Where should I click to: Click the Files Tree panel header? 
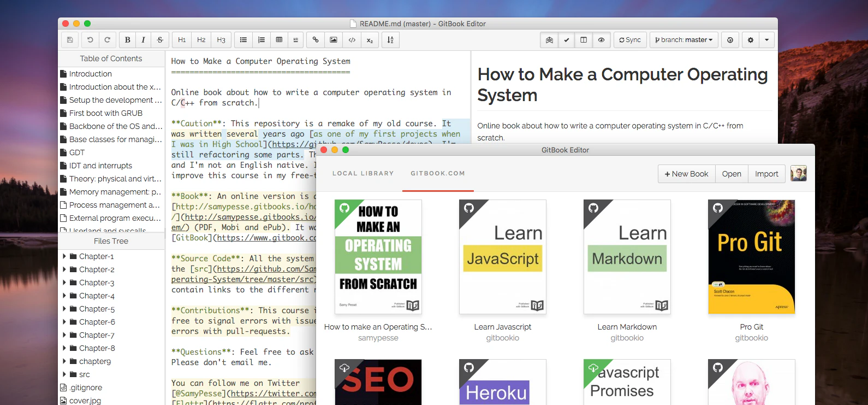tap(111, 241)
